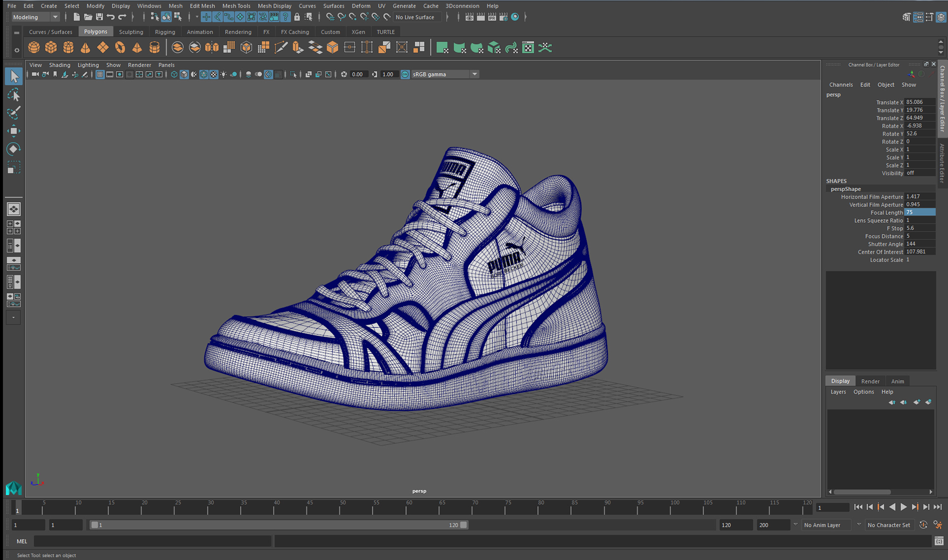Click the Save Scene floppy icon

(99, 17)
